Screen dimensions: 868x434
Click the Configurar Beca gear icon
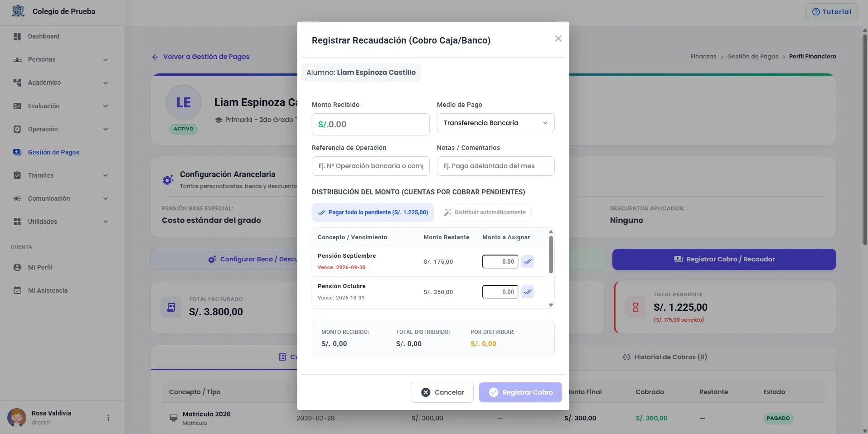tap(212, 260)
